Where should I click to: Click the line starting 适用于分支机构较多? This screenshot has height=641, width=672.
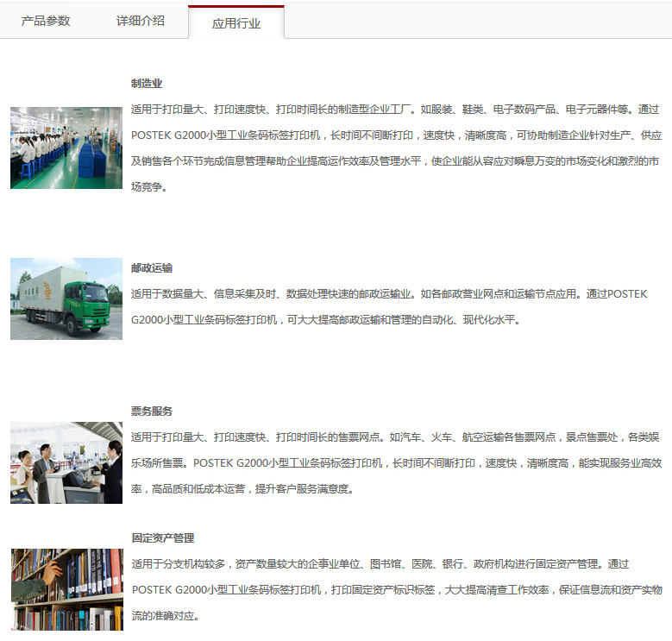380,564
